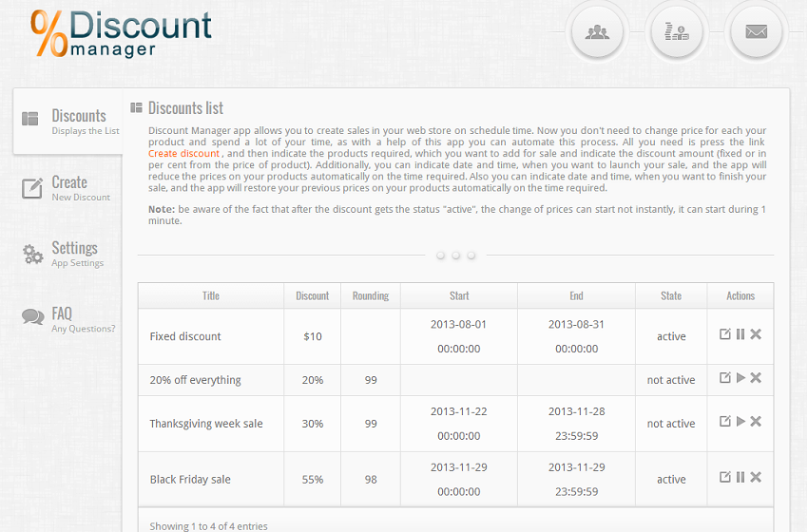This screenshot has width=808, height=532.
Task: Edit the Black Friday sale discount
Action: coord(725,477)
